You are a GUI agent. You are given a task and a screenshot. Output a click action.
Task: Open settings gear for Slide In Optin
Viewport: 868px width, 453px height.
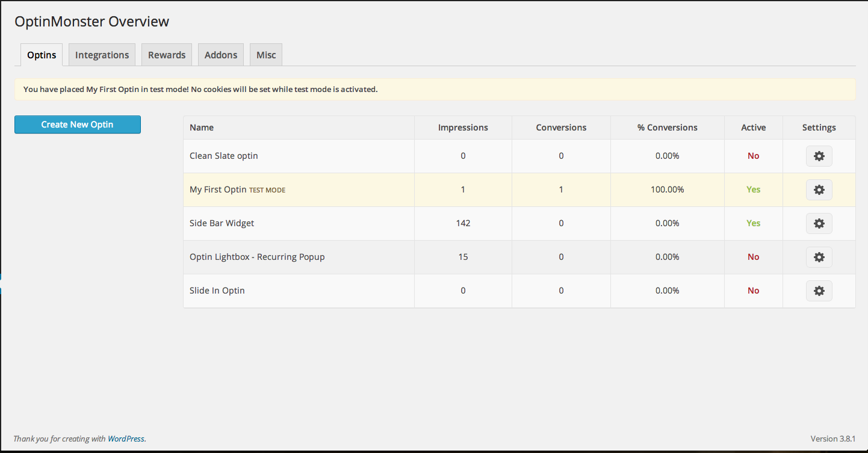[x=819, y=290]
